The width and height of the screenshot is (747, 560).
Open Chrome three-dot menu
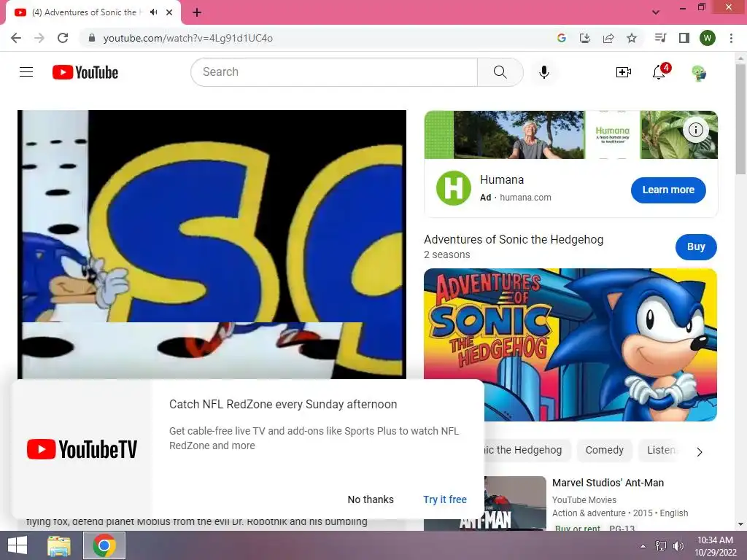[731, 38]
